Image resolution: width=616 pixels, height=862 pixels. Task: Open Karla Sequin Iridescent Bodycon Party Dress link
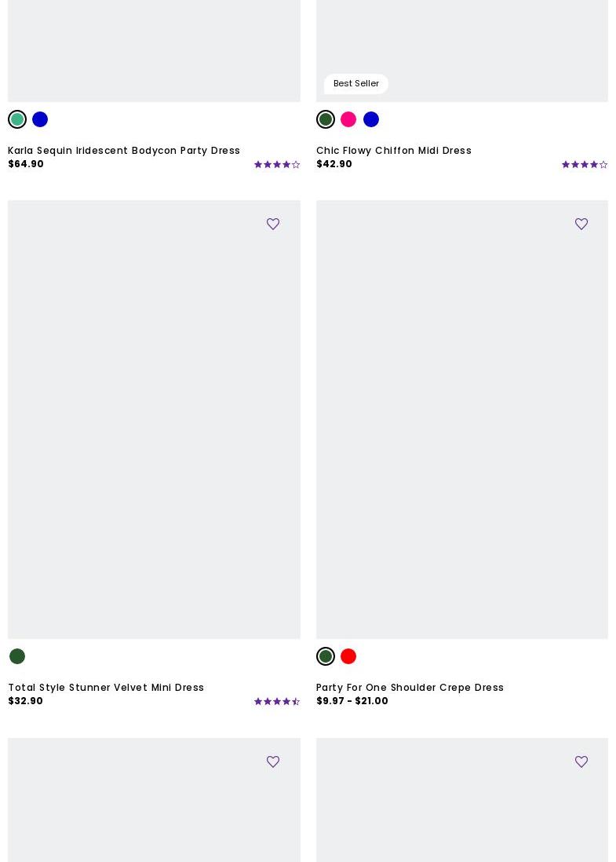click(x=124, y=151)
